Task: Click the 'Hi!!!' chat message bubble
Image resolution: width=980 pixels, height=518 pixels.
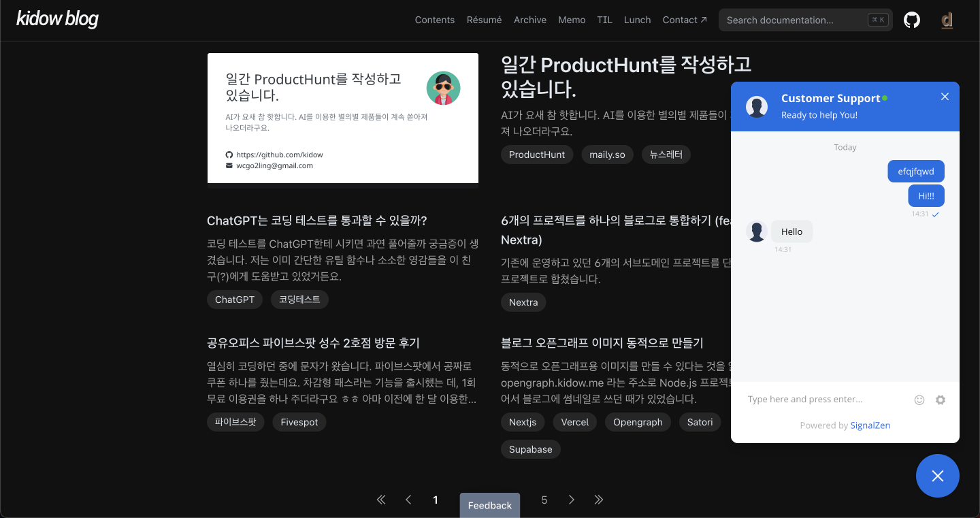Action: tap(926, 196)
